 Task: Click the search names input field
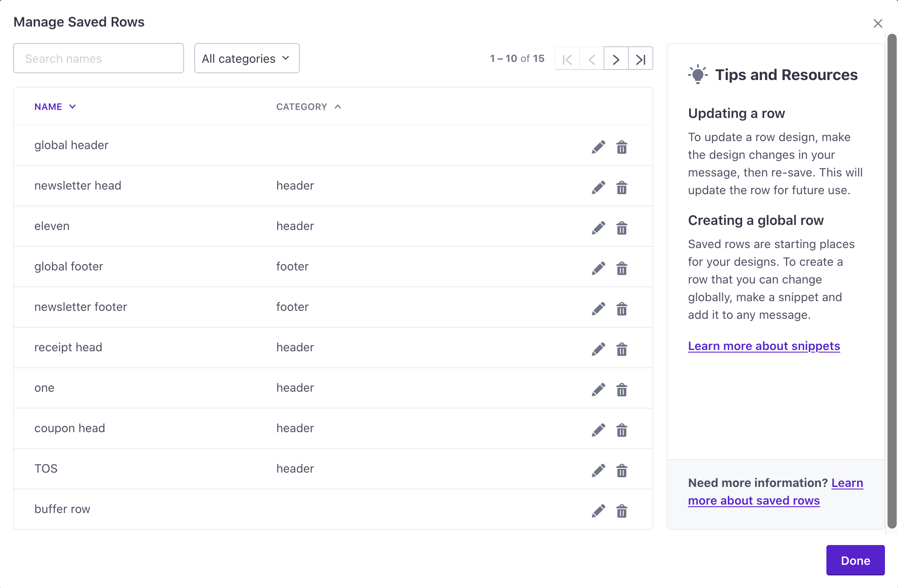[x=99, y=58]
